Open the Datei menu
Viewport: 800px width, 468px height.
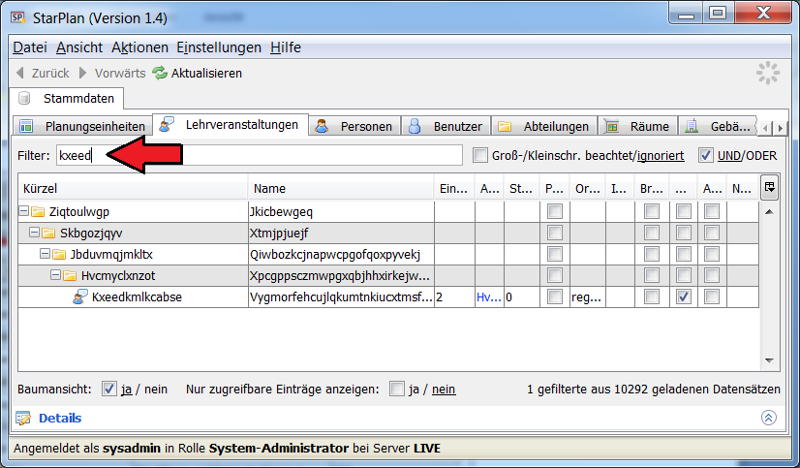[x=30, y=47]
